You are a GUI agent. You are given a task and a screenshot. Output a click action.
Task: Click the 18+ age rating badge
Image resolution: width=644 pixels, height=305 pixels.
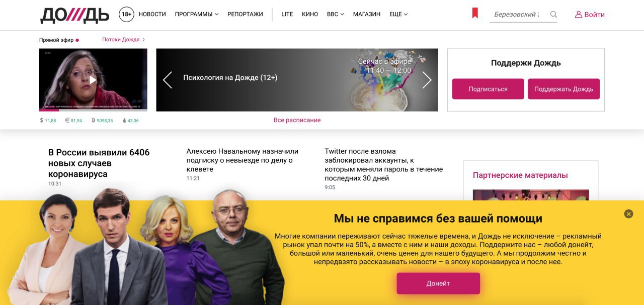(126, 15)
